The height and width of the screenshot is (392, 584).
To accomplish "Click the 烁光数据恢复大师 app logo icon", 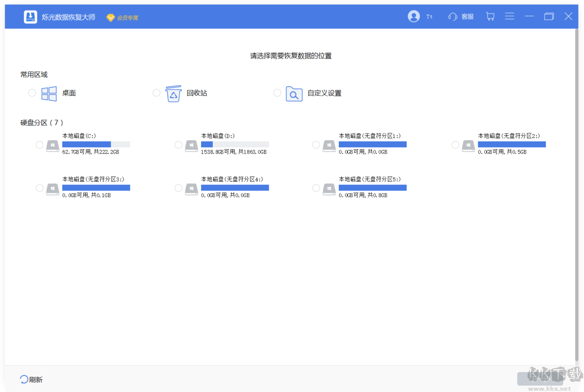I will 30,16.
